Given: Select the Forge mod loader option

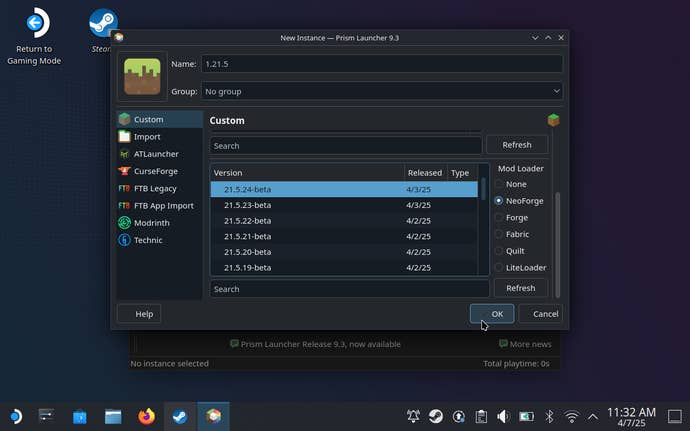Looking at the screenshot, I should [512, 217].
